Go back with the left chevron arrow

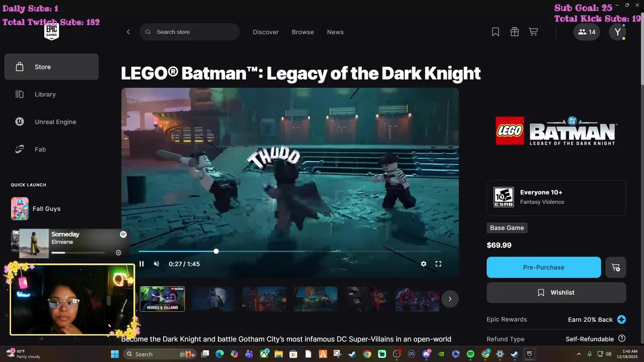pos(128,32)
